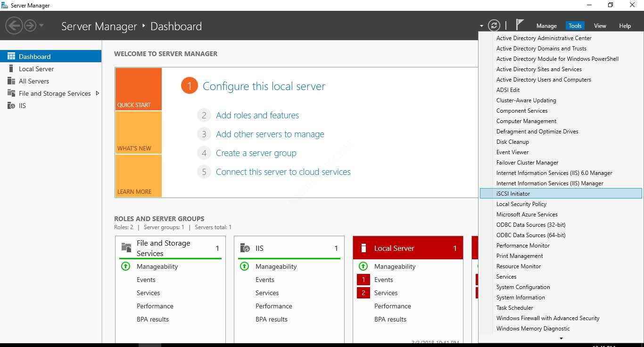Click Add roles and features link
644x347 pixels.
[x=257, y=115]
